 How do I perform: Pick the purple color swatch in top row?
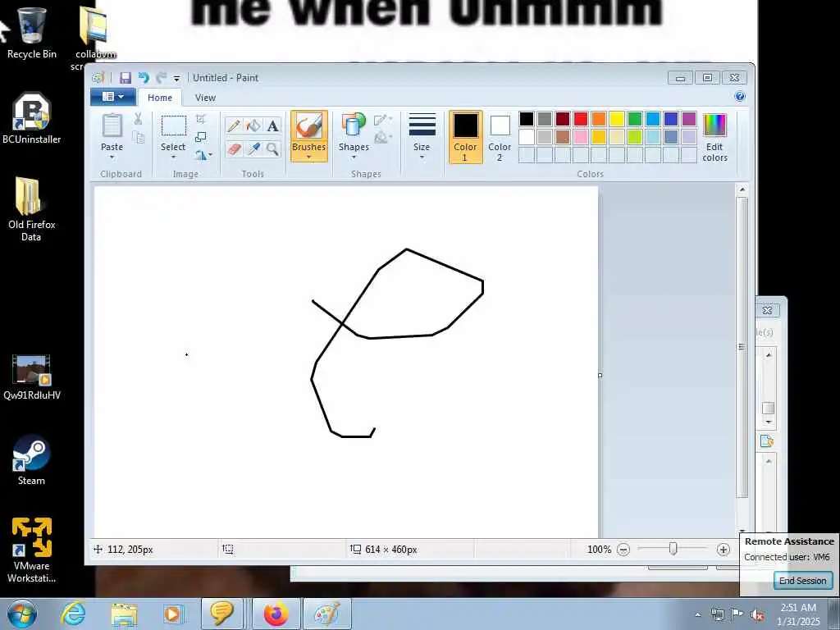(689, 119)
